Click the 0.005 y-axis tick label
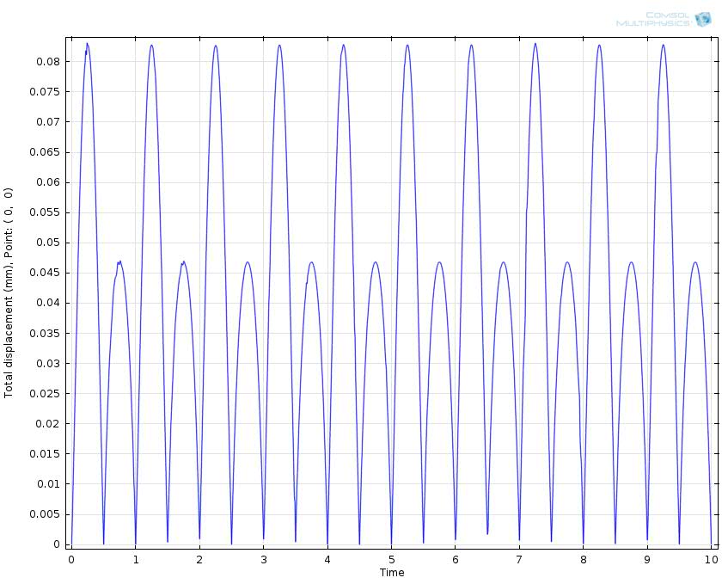 tap(45, 515)
